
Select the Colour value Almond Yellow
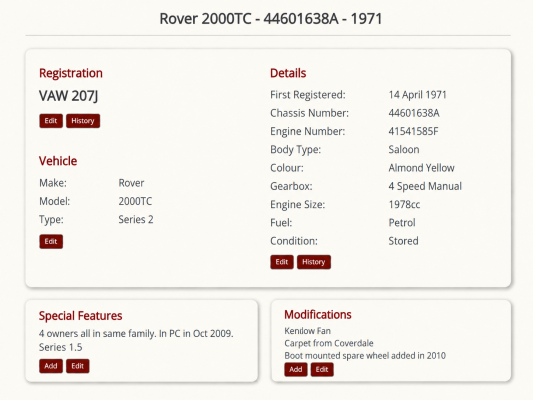(x=422, y=168)
